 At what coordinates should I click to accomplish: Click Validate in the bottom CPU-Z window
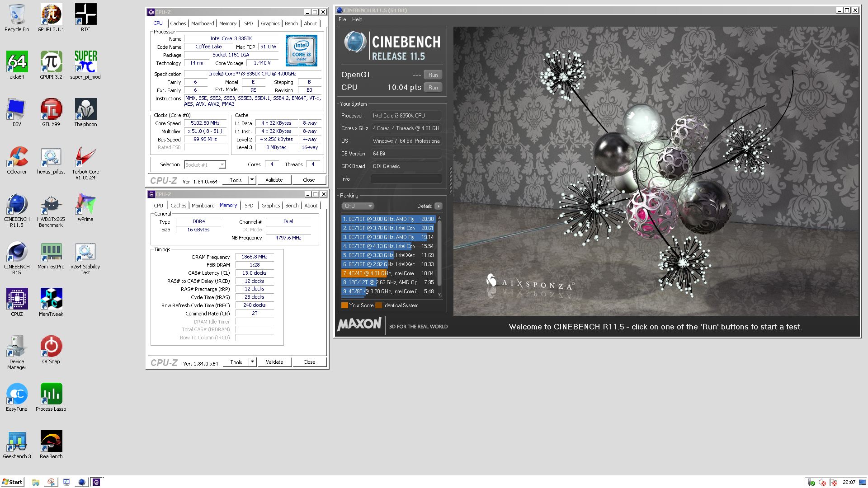(x=274, y=362)
